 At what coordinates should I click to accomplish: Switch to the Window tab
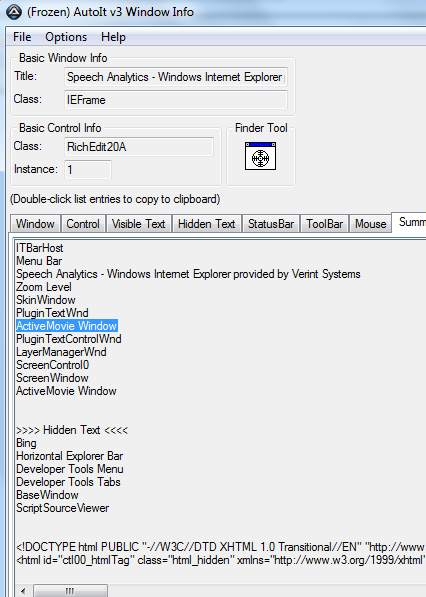click(35, 223)
